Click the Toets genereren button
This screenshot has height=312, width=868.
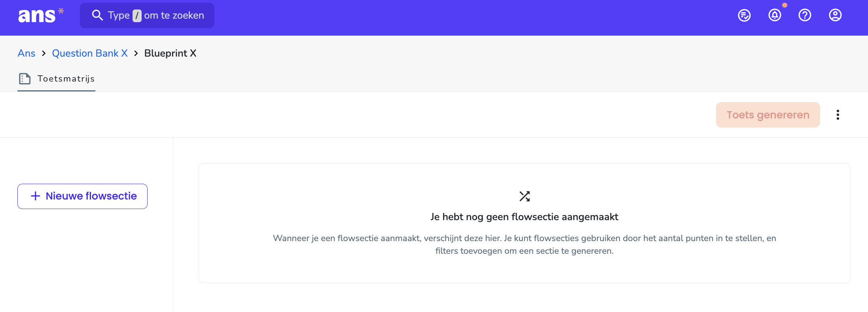(768, 115)
